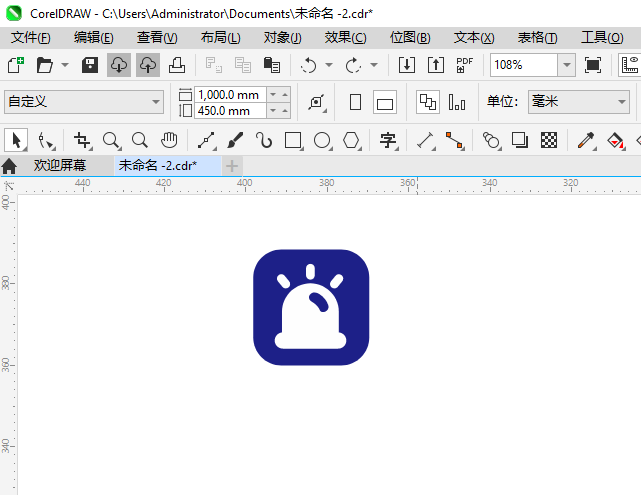Select the Drop Shadow tool

[x=520, y=141]
